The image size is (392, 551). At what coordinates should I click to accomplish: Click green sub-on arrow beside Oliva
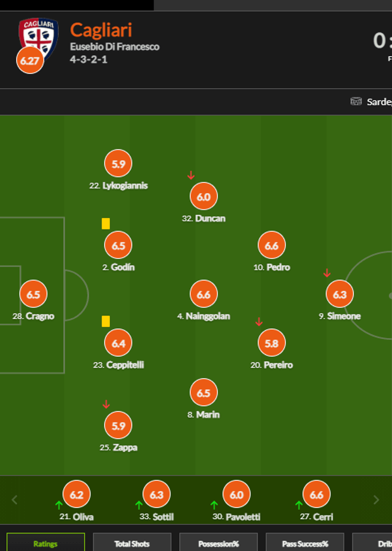[x=59, y=505]
